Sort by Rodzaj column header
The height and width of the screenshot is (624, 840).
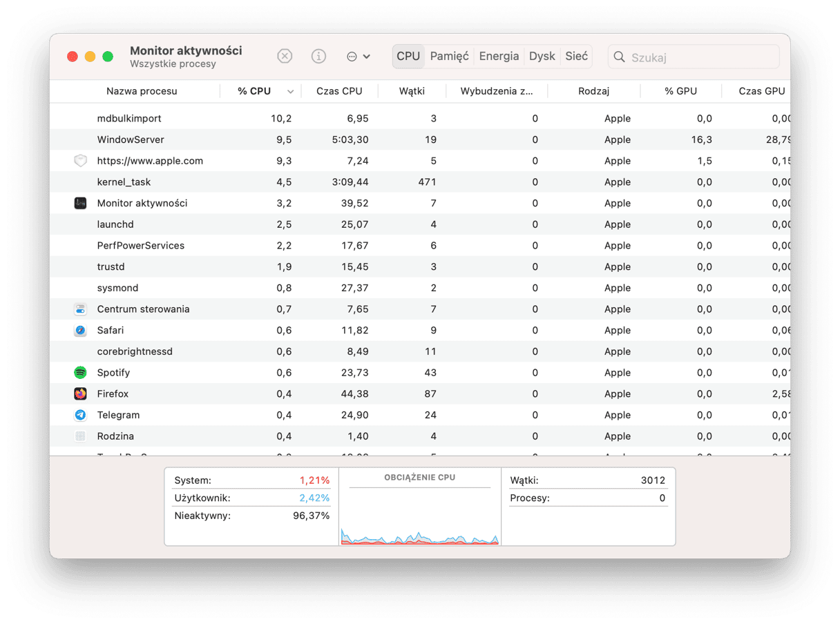[594, 91]
